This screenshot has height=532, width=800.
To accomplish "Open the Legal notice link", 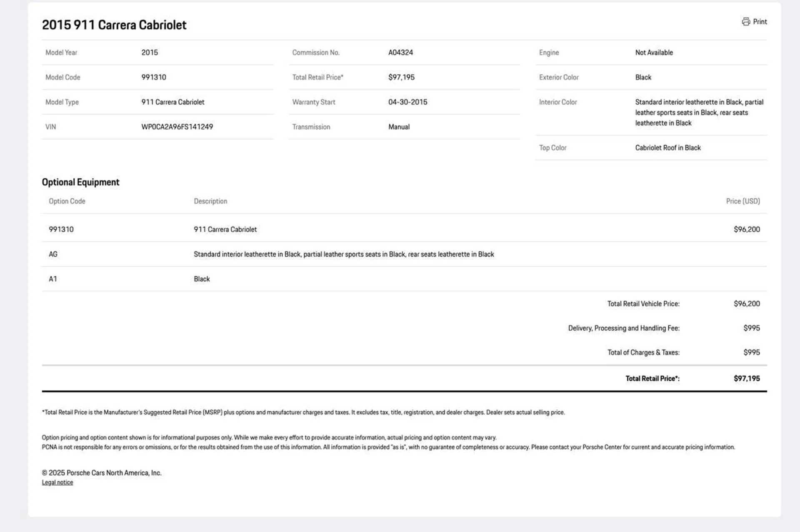I will point(57,482).
